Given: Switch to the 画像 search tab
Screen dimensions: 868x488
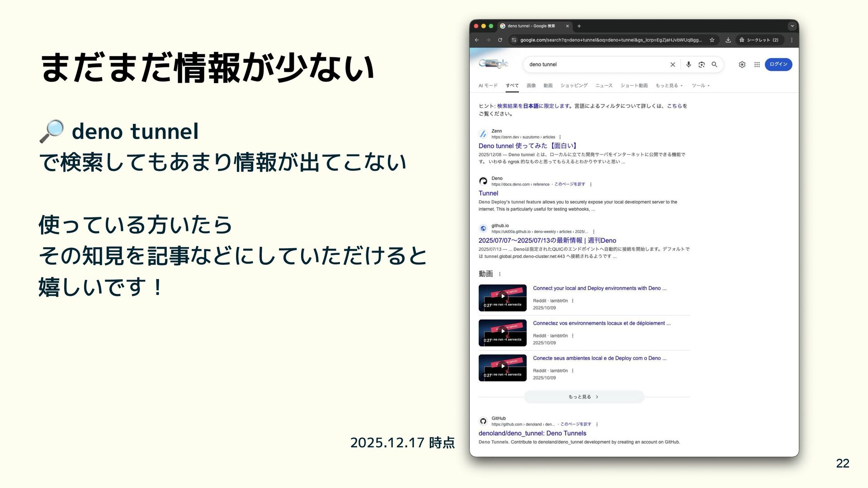Looking at the screenshot, I should (x=531, y=85).
